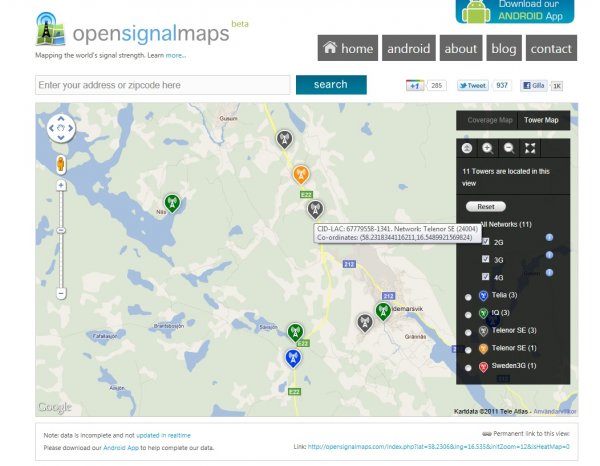600x466 pixels.
Task: Choose the Sweden3G (1) radio option
Action: tap(467, 367)
